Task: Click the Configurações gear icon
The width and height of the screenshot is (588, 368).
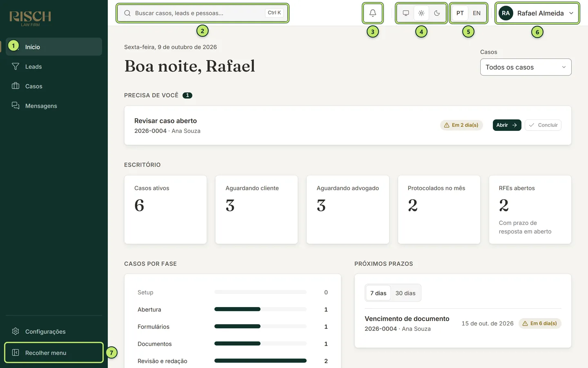Action: coord(16,331)
